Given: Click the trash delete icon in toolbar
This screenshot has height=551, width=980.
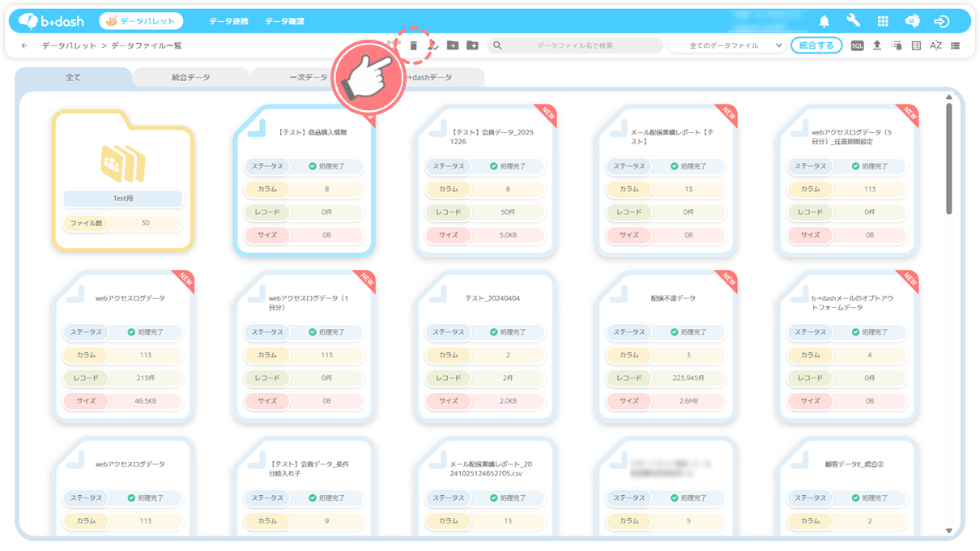Looking at the screenshot, I should (413, 46).
